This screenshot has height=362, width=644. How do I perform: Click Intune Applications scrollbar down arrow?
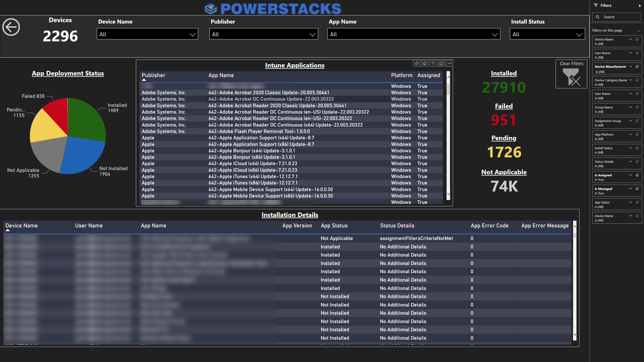448,194
